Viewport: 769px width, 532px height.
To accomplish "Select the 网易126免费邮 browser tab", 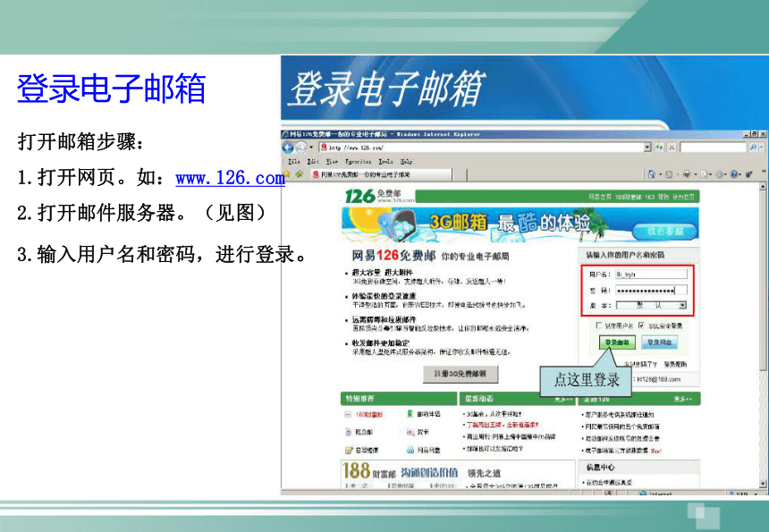I will (x=381, y=174).
